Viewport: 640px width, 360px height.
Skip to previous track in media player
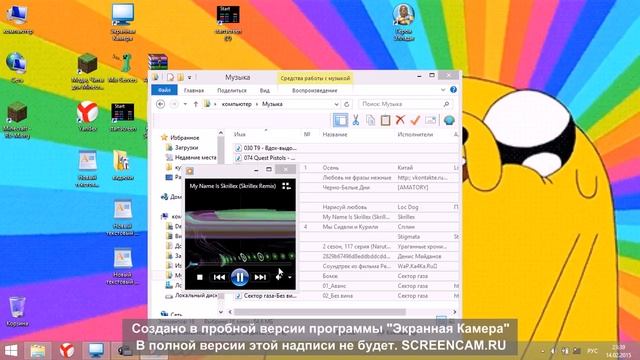click(x=219, y=278)
